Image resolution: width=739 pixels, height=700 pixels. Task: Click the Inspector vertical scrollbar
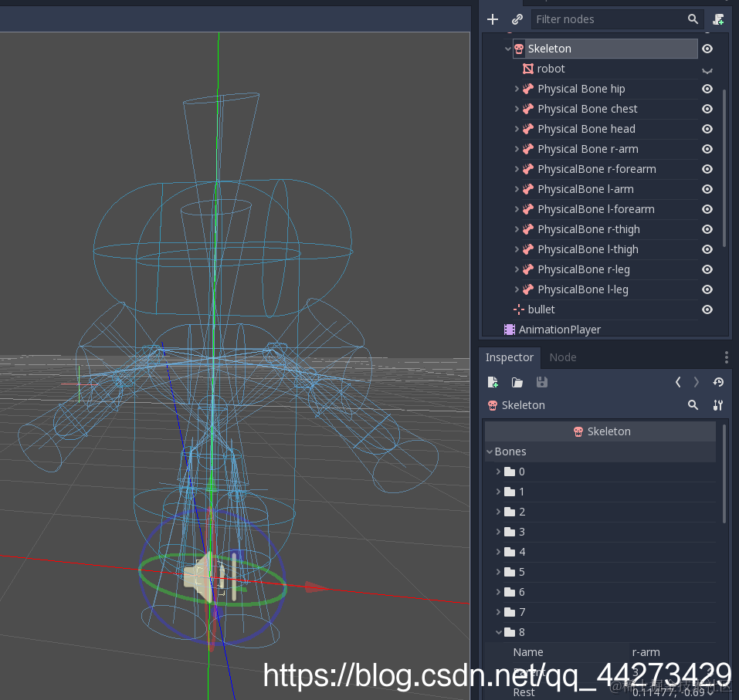click(x=724, y=473)
